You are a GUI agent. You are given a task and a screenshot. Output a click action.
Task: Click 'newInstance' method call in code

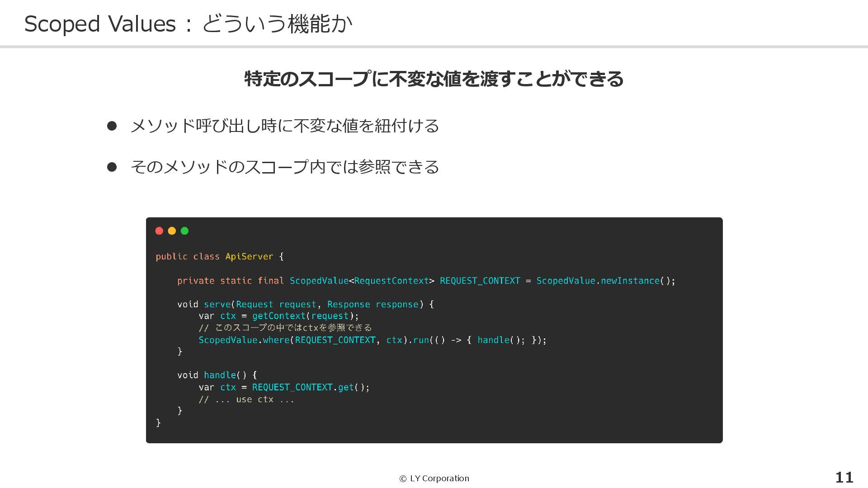coord(630,281)
